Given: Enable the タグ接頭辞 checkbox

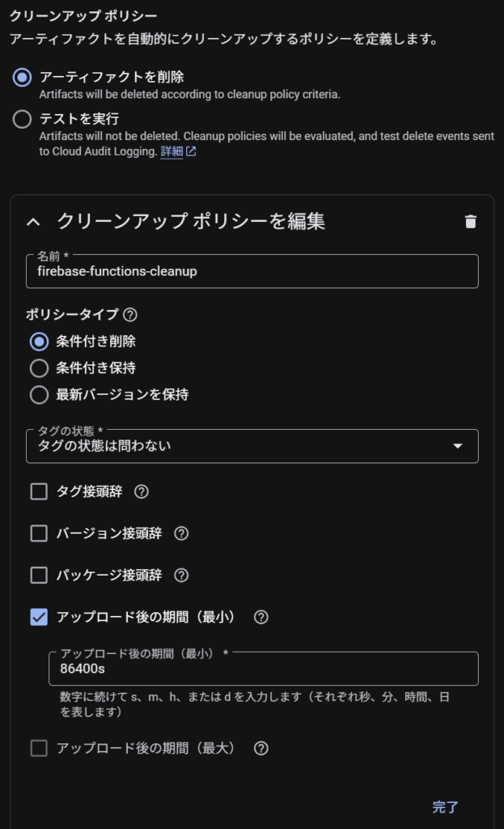Looking at the screenshot, I should (x=39, y=491).
